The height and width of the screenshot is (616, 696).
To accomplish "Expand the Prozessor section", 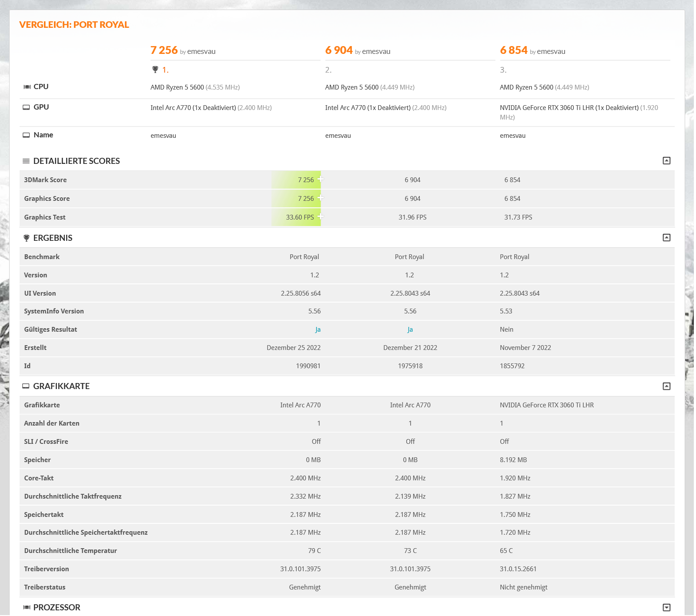I will (666, 608).
